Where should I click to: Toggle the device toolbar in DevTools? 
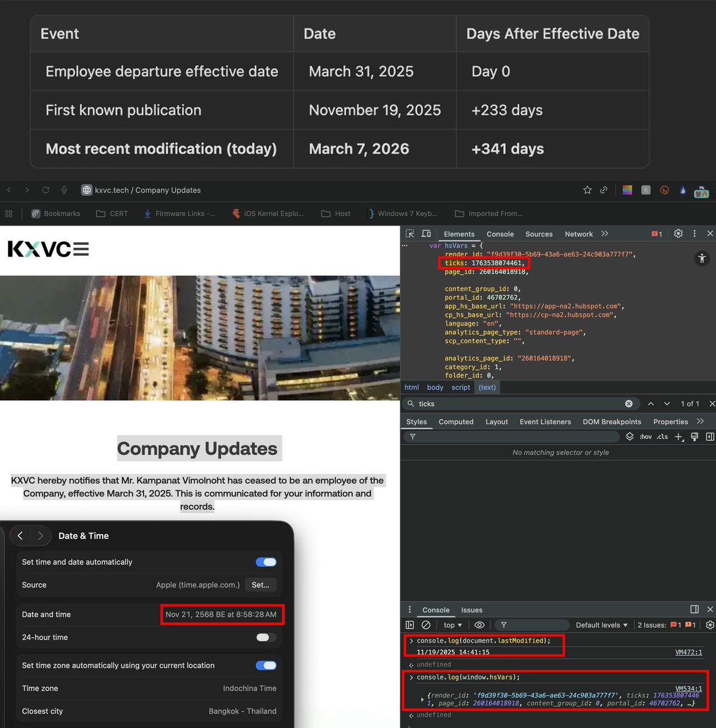coord(426,233)
